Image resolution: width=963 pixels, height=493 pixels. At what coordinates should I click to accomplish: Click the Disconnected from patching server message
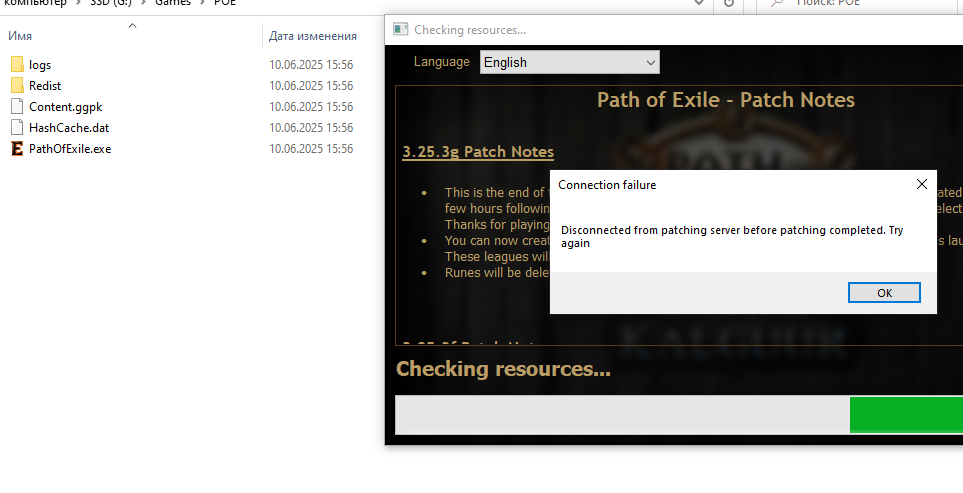[732, 236]
